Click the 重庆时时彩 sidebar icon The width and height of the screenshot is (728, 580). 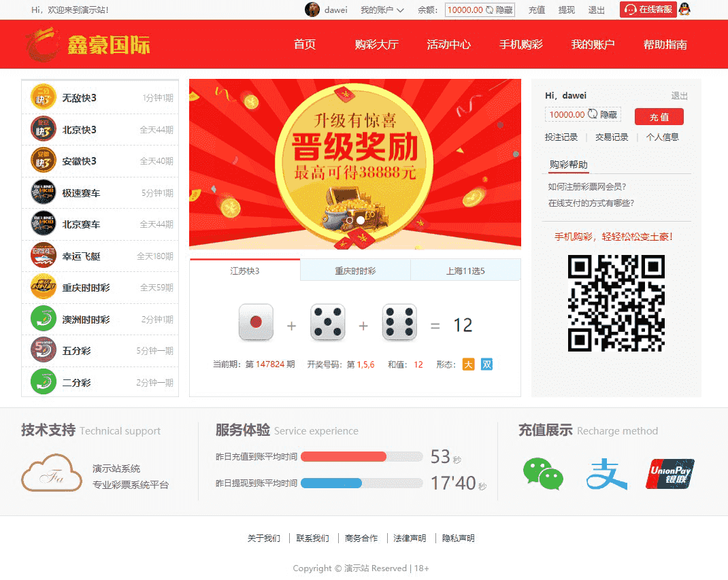click(43, 287)
